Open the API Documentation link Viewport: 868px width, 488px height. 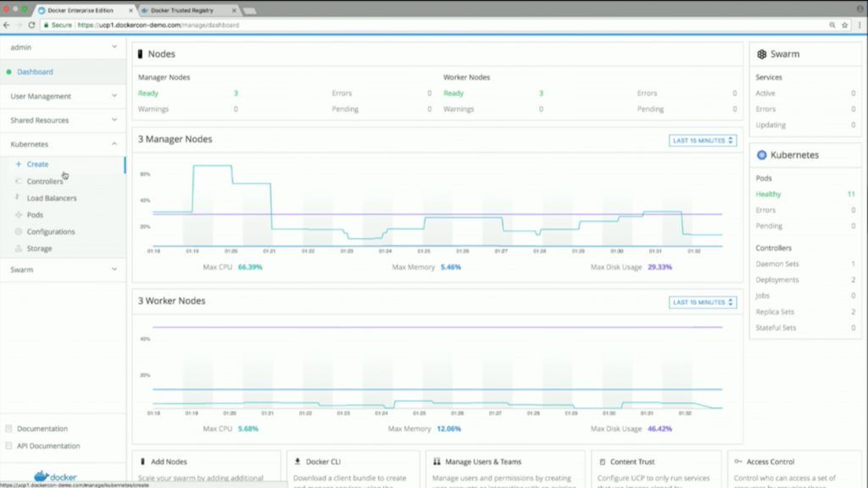(48, 446)
